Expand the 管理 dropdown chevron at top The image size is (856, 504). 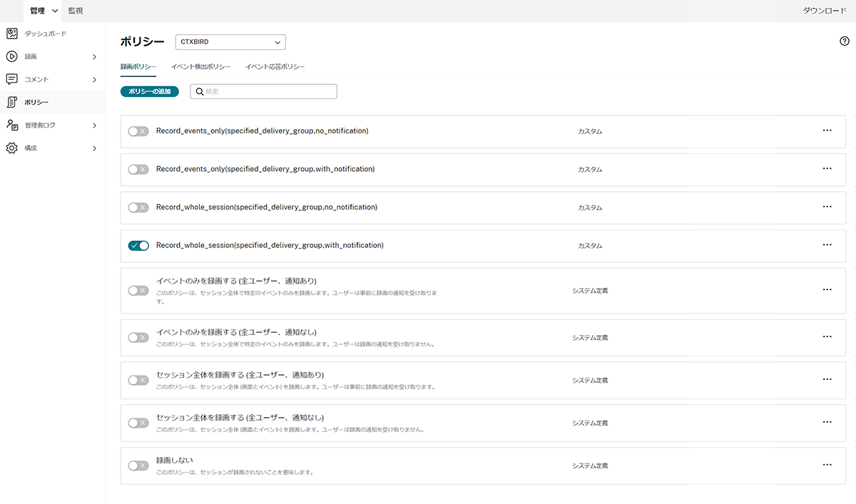pyautogui.click(x=55, y=11)
